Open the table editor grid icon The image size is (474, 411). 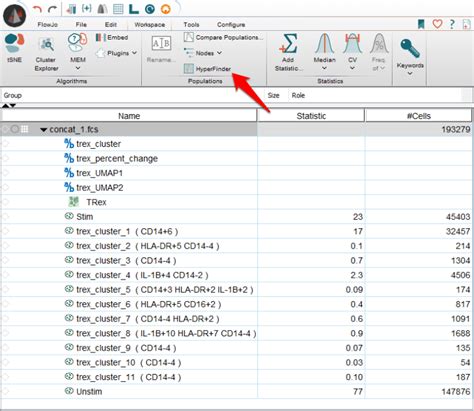118,9
